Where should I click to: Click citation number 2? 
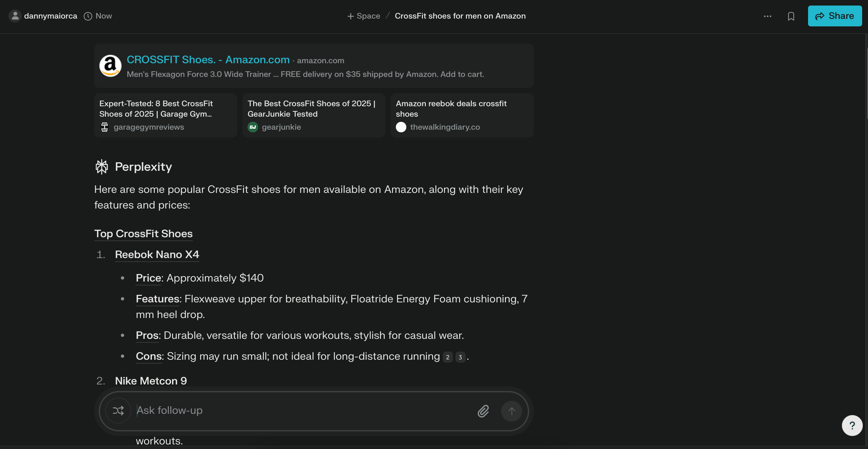pyautogui.click(x=447, y=357)
